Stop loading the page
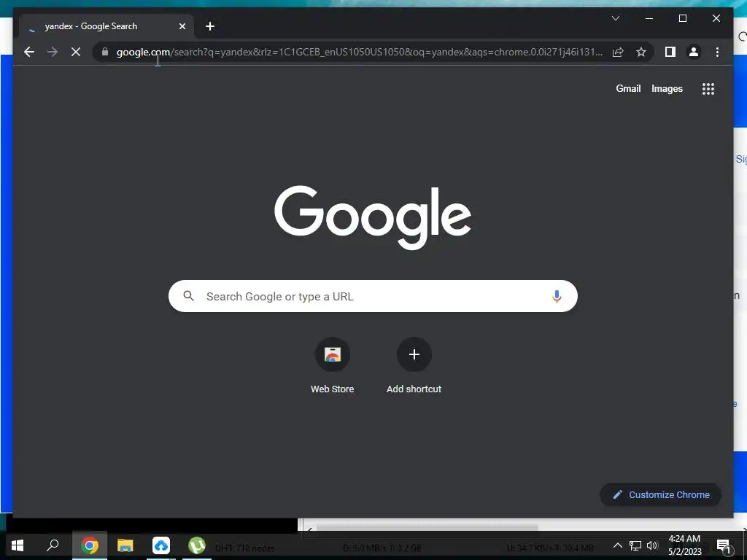747x560 pixels. point(76,52)
